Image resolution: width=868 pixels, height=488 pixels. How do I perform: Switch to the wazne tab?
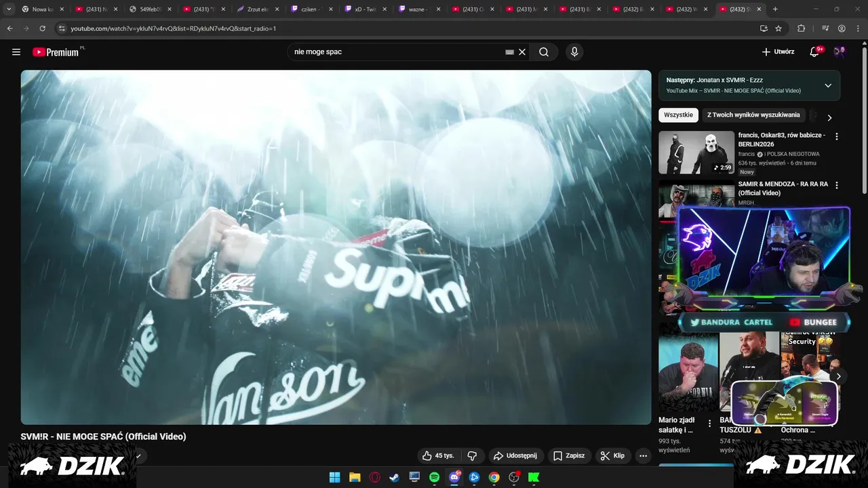[420, 9]
